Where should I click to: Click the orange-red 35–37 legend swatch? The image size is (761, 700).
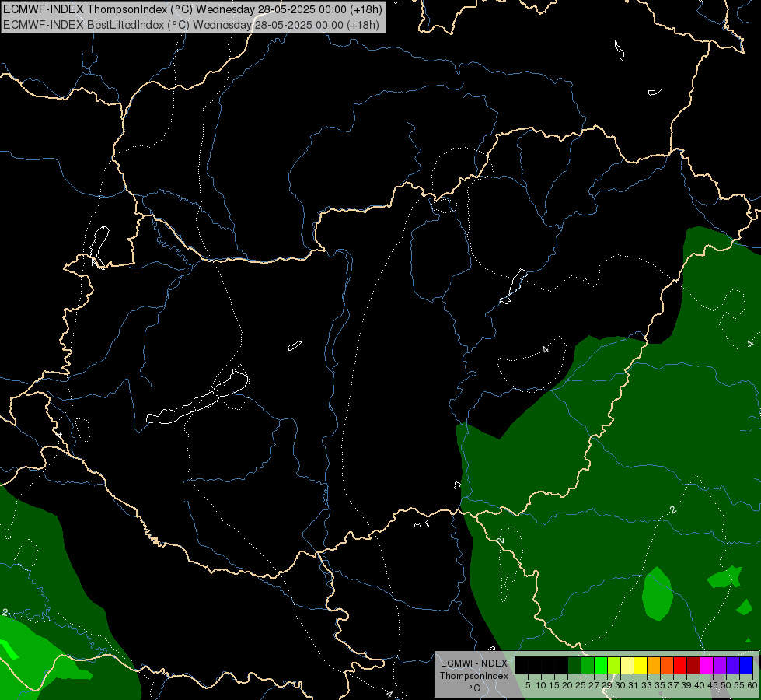tap(667, 665)
